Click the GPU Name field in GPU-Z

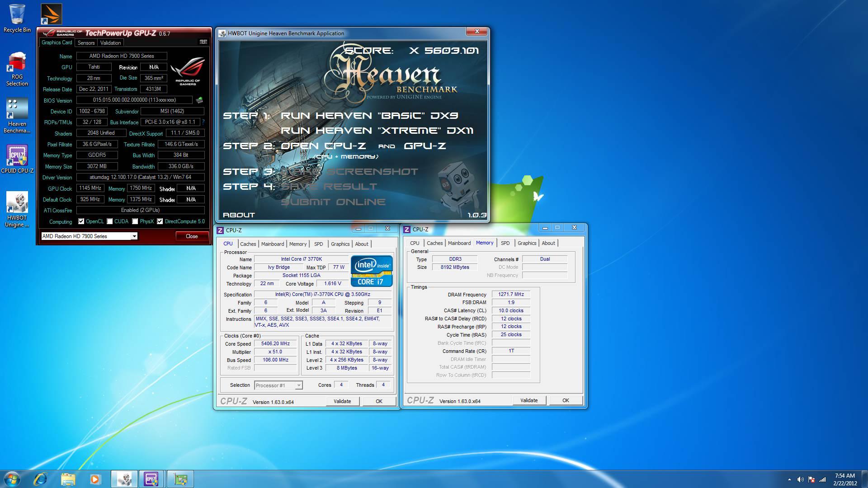[x=122, y=56]
